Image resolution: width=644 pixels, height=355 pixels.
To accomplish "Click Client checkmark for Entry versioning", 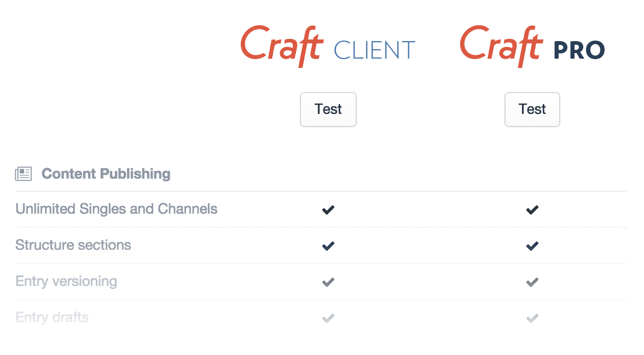I will pos(328,282).
